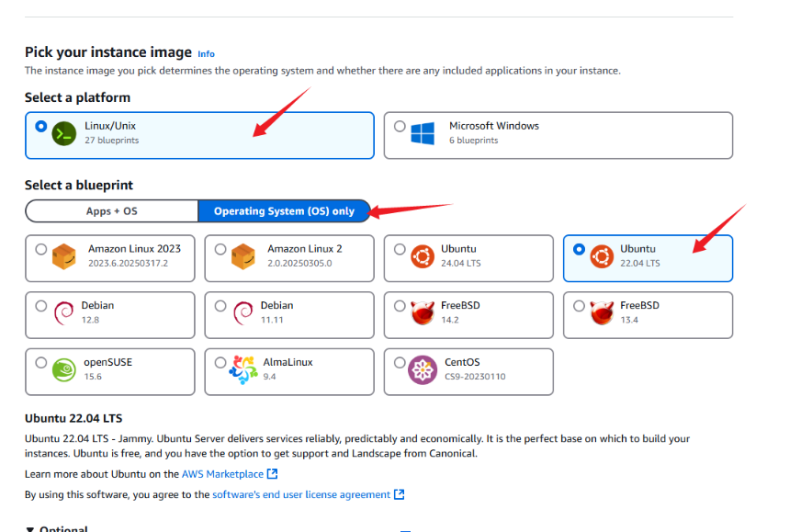Click the 'Select a platform' heading
Viewport: 812px width, 532px height.
pyautogui.click(x=78, y=98)
